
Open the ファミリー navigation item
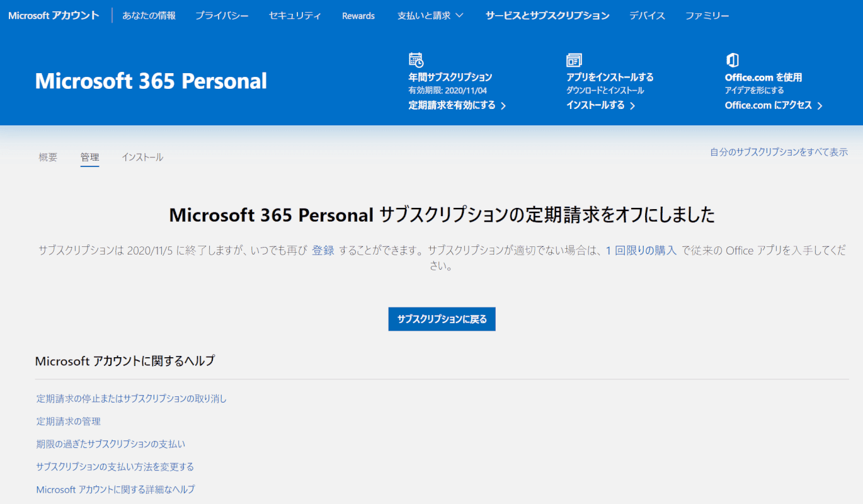(707, 16)
